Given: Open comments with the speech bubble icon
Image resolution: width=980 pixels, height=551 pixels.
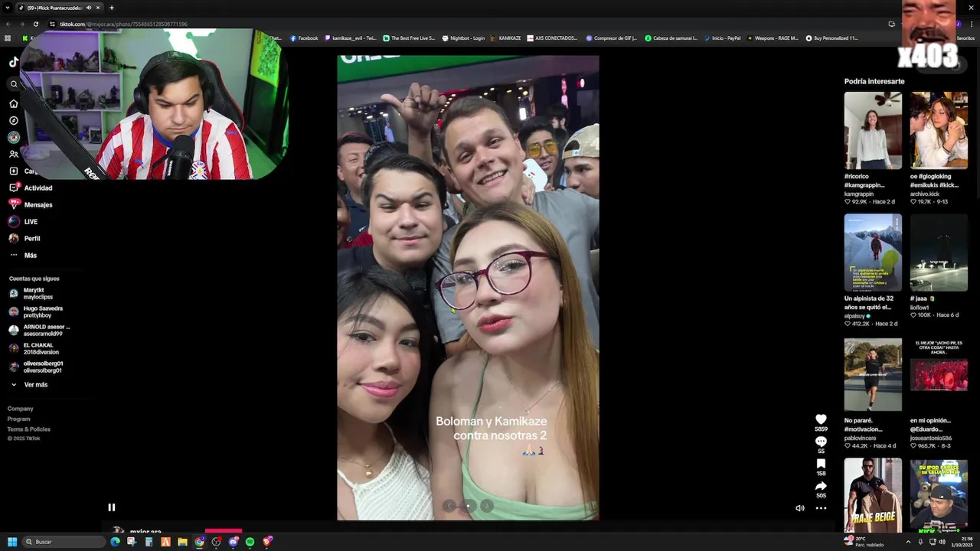Looking at the screenshot, I should click(x=821, y=442).
